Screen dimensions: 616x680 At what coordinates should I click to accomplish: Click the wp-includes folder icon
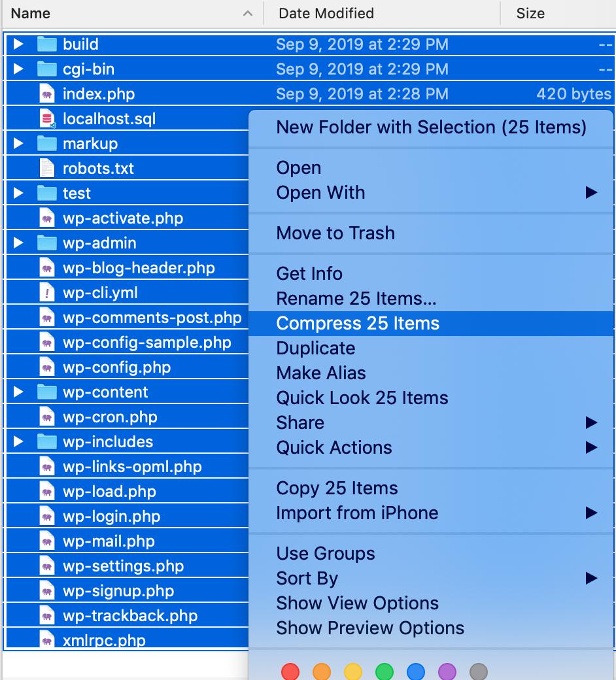[x=47, y=441]
